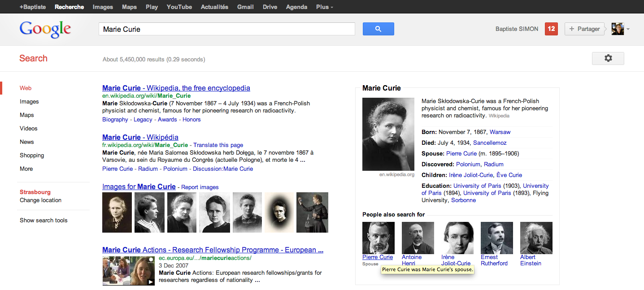The width and height of the screenshot is (644, 290).
Task: Expand the account dropdown arrow beside avatar
Action: (x=628, y=29)
